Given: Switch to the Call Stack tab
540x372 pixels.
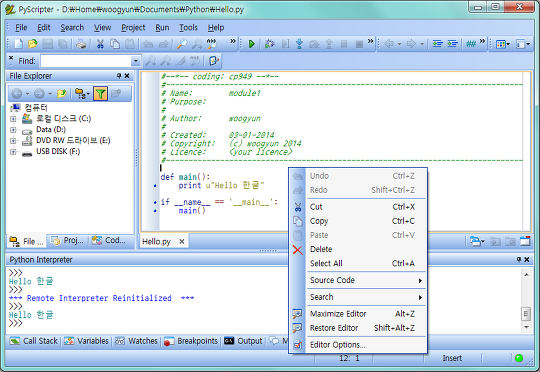Looking at the screenshot, I should (x=34, y=341).
